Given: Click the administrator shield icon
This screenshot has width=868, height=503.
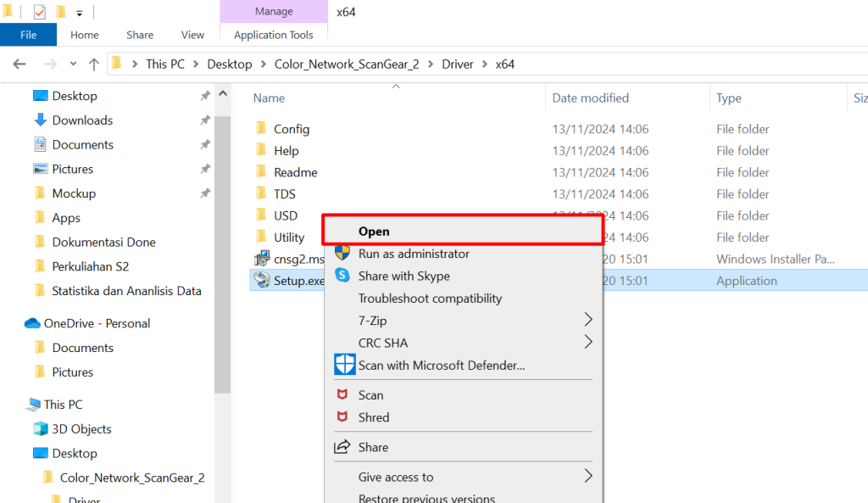Looking at the screenshot, I should click(342, 253).
